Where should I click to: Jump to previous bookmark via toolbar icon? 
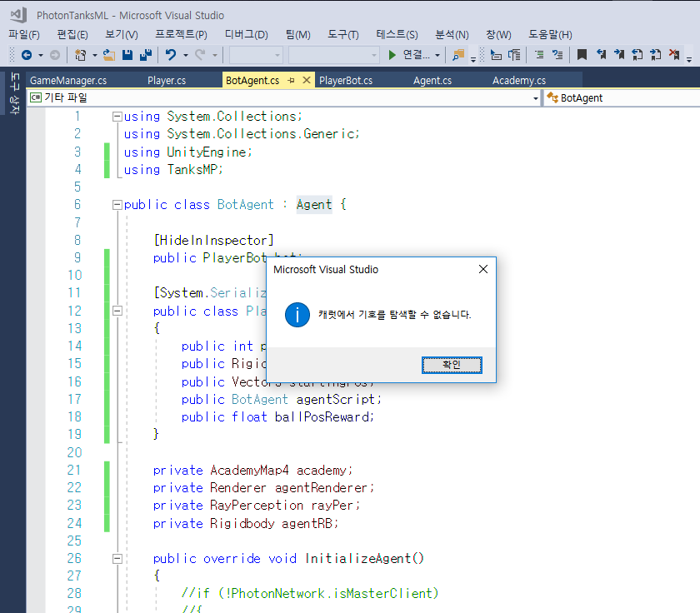click(602, 56)
